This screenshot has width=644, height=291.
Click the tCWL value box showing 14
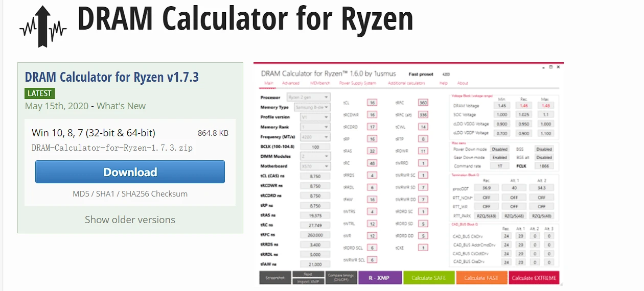pyautogui.click(x=423, y=127)
